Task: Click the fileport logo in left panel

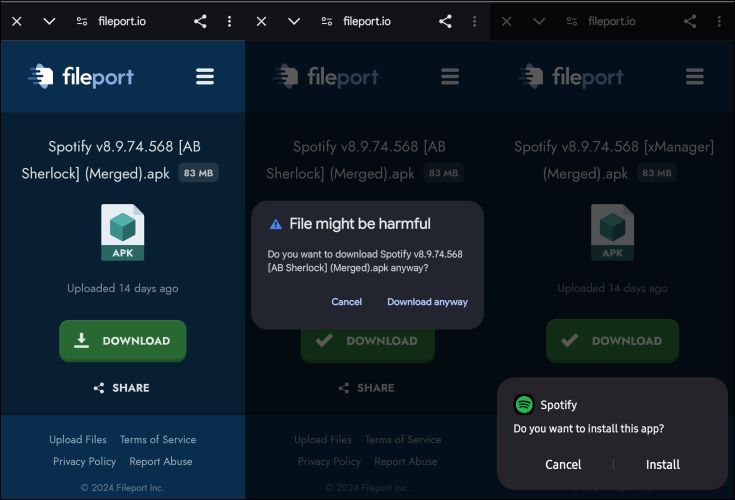Action: [x=81, y=76]
